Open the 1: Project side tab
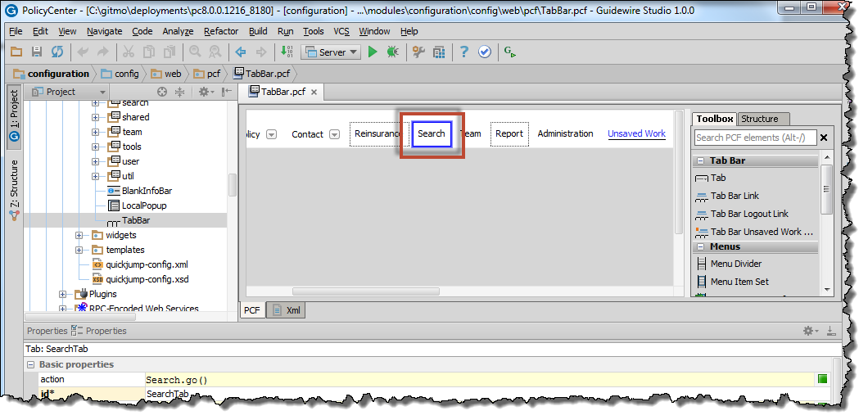This screenshot has height=420, width=868. point(15,116)
